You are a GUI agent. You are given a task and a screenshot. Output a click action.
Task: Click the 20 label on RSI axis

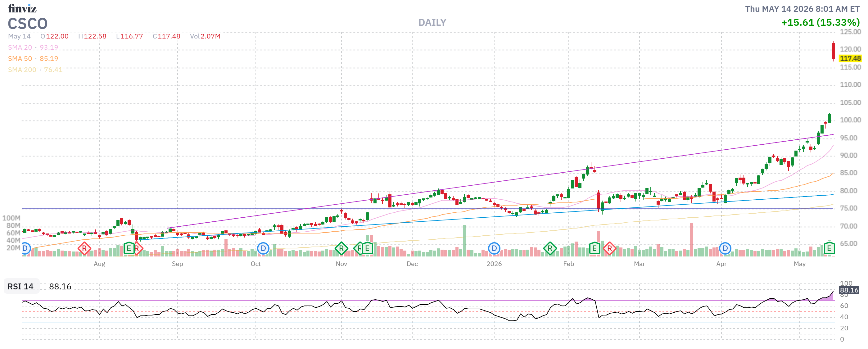844,328
